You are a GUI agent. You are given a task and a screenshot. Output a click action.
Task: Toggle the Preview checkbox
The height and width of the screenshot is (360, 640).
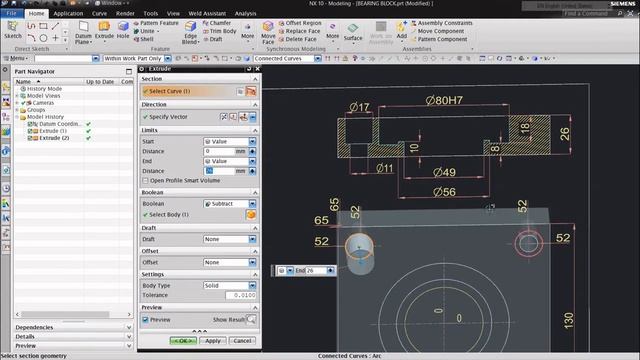click(x=145, y=320)
